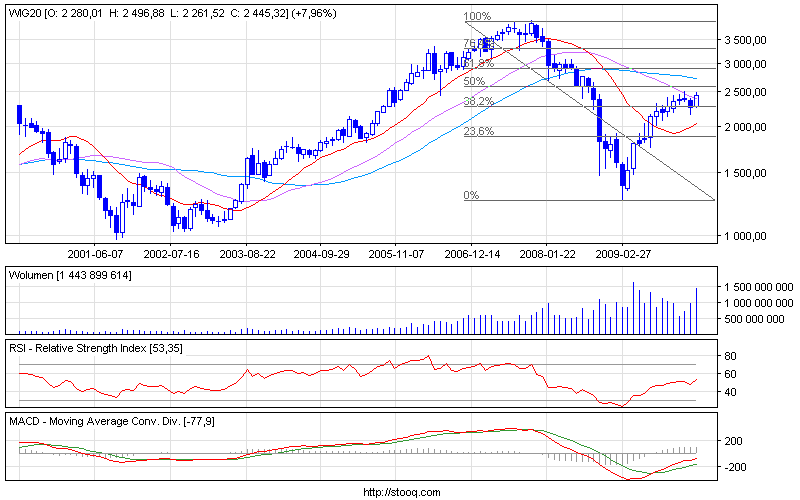The image size is (800, 500).
Task: Select the 2006-12-14 date label
Action: 472,254
